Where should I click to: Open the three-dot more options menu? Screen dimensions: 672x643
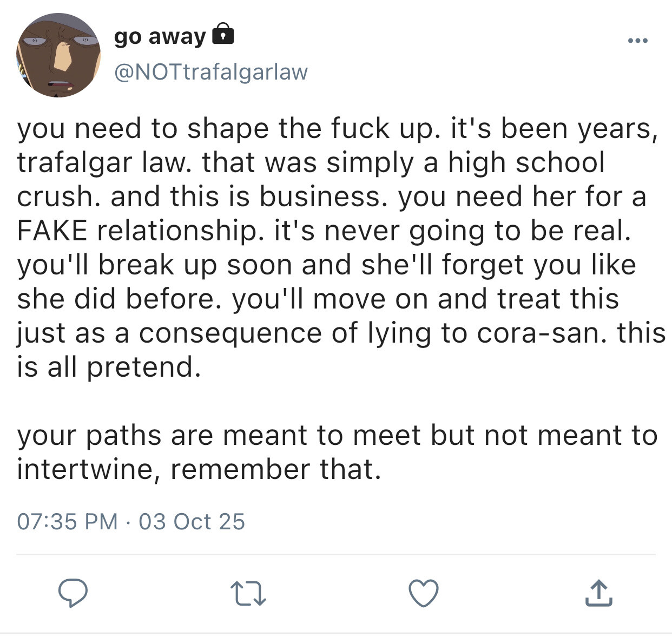pyautogui.click(x=638, y=41)
